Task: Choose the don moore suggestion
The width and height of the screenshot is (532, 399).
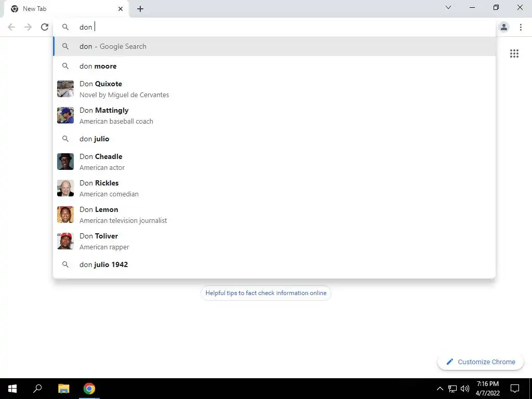Action: click(274, 66)
